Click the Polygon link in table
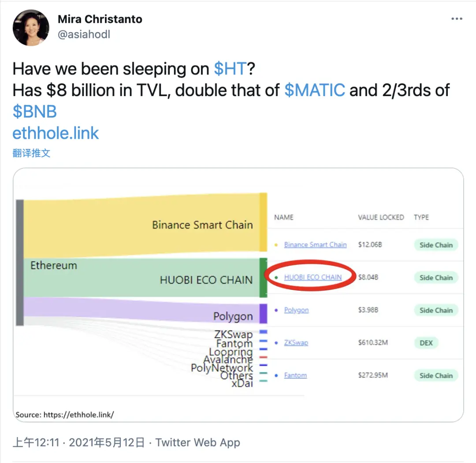Image resolution: width=476 pixels, height=463 pixels. (296, 310)
